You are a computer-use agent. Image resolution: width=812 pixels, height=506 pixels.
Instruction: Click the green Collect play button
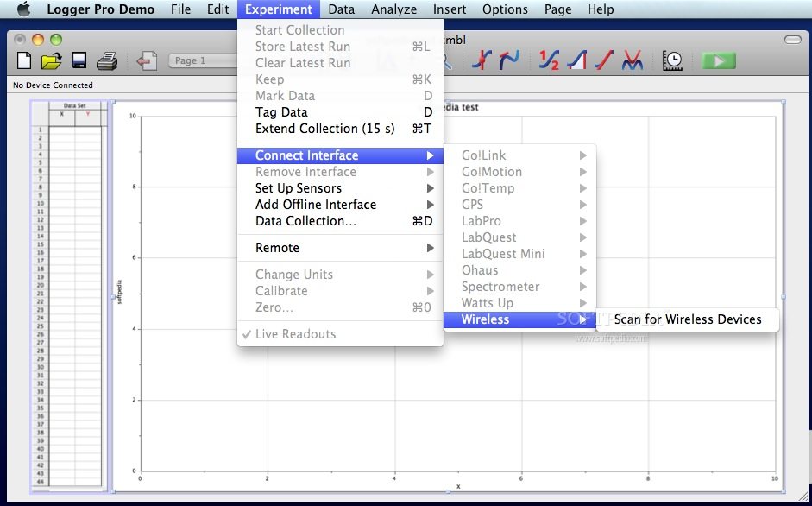click(718, 60)
